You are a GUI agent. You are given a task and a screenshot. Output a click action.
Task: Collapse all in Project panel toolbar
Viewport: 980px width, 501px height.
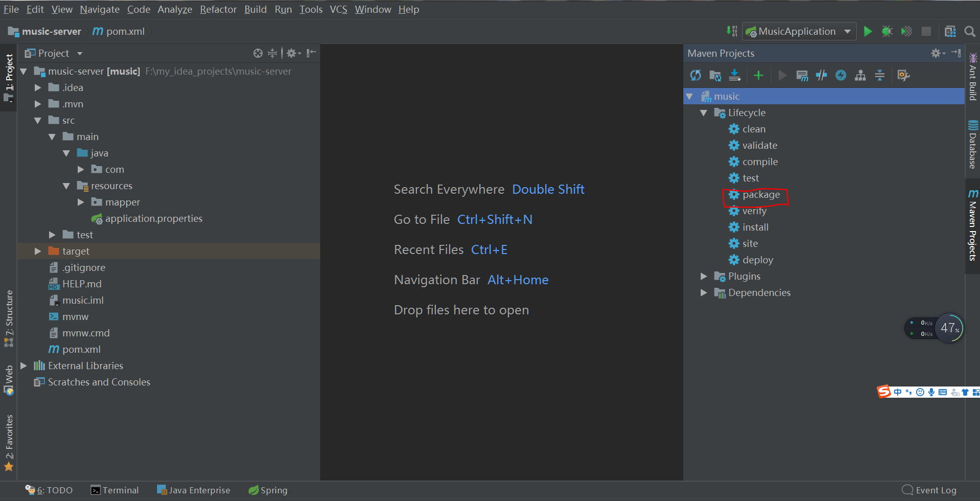[272, 53]
